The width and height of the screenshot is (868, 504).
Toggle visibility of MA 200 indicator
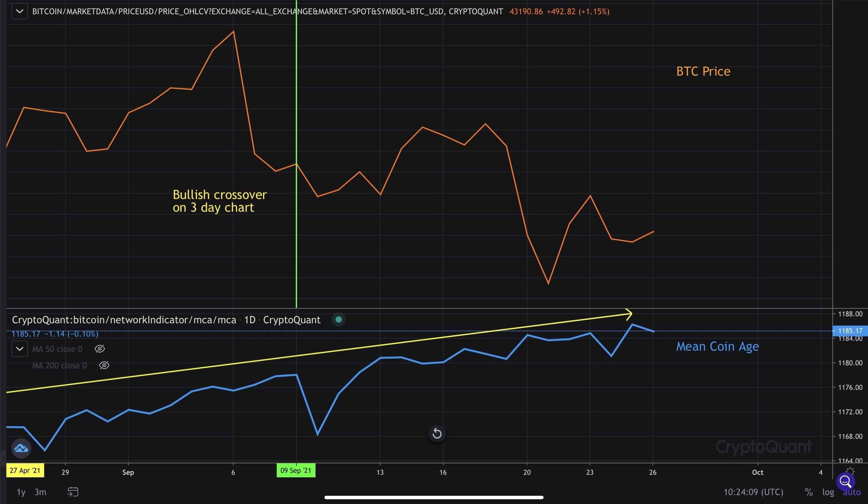[104, 365]
